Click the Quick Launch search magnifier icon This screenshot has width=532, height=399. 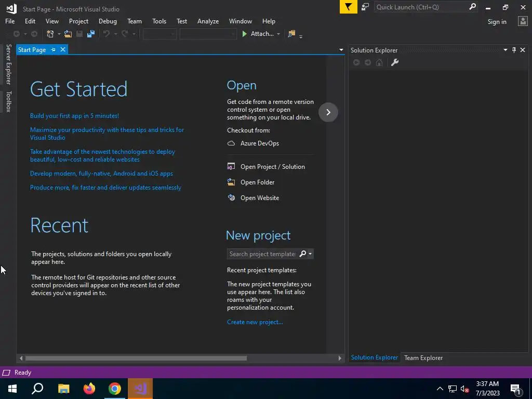click(472, 7)
